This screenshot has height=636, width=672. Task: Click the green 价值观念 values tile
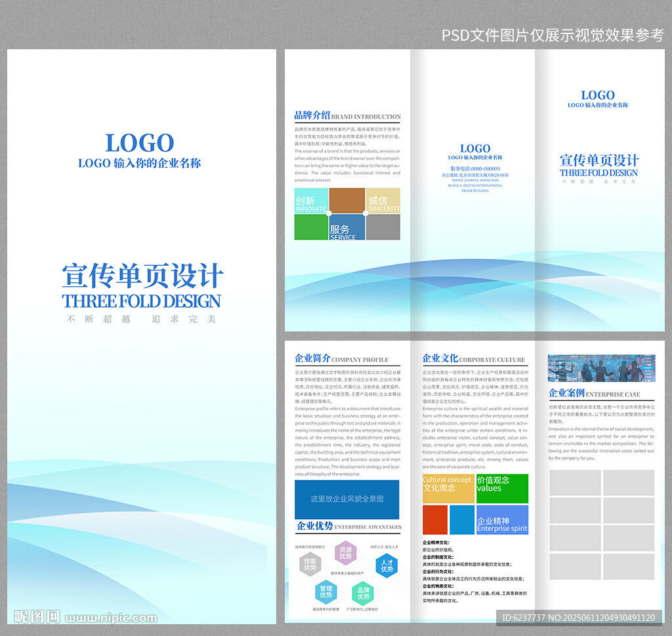(x=502, y=488)
